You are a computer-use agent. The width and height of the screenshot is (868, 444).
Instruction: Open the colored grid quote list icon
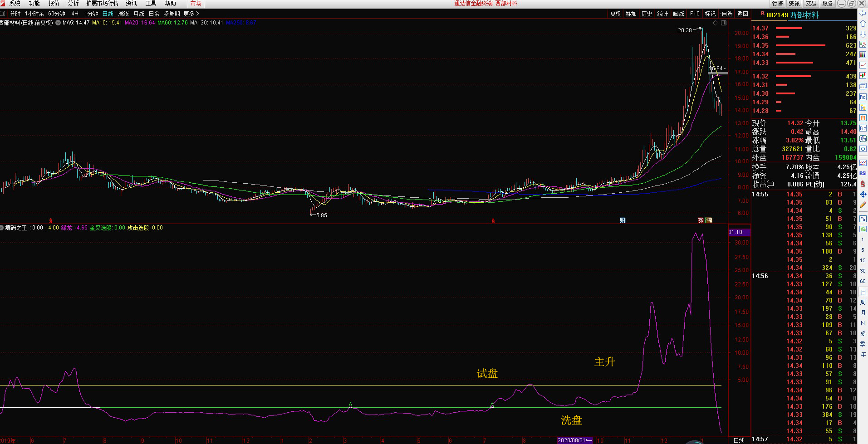863,55
